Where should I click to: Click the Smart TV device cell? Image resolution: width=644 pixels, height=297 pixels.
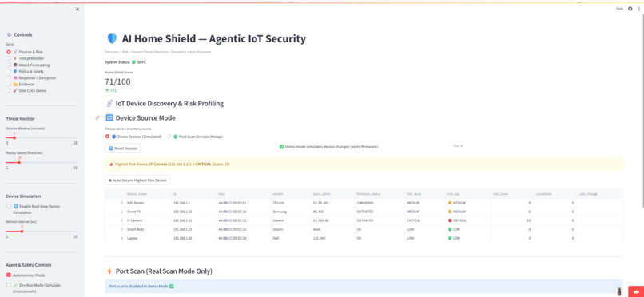tap(148, 212)
